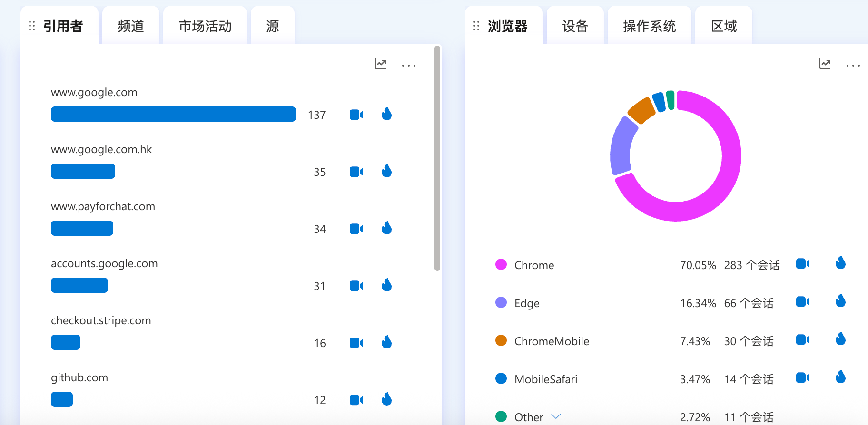Viewport: 868px width, 425px height.
Task: Open heatmaps for www.payforchat.com
Action: (x=387, y=228)
